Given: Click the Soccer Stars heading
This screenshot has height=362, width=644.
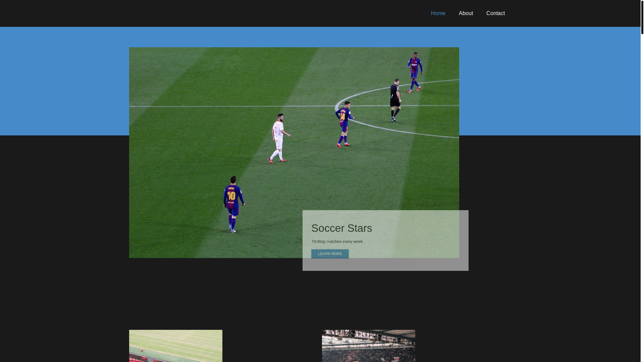Looking at the screenshot, I should [341, 228].
